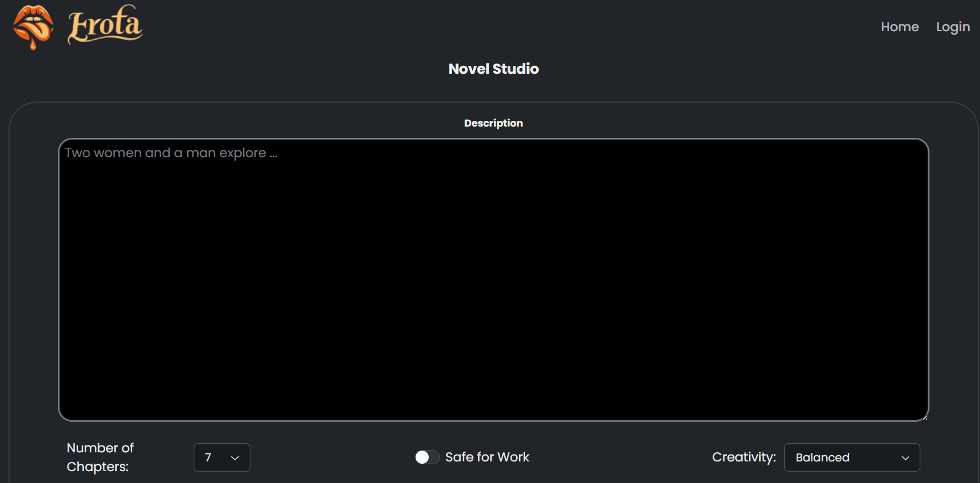Open the Number of Chapters dropdown
The height and width of the screenshot is (483, 980).
point(221,457)
